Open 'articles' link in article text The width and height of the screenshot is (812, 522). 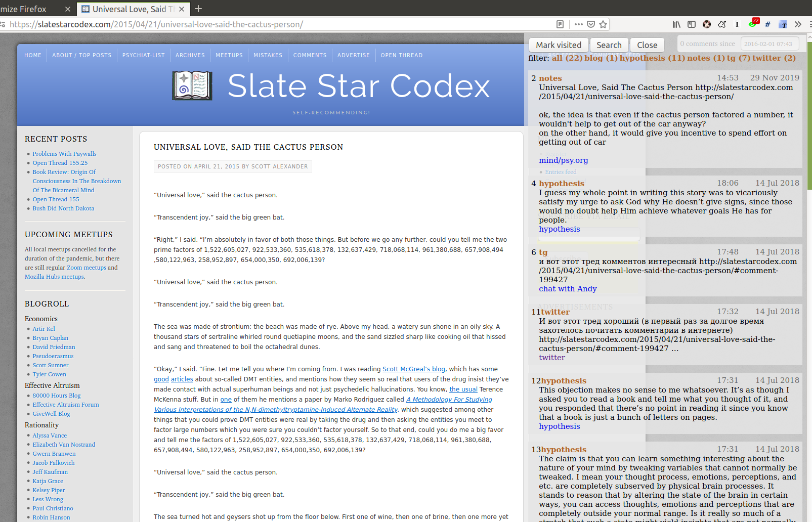point(182,379)
